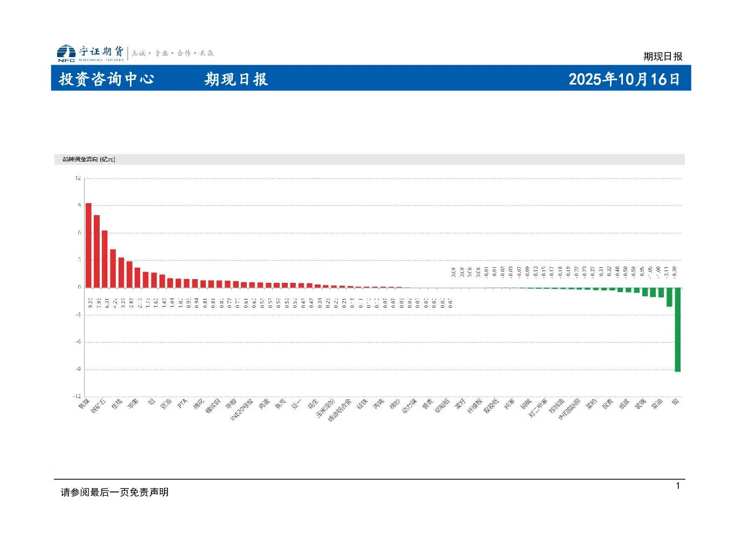The height and width of the screenshot is (535, 756).
Task: Click the 对二甲苯 axis label
Action: click(x=538, y=408)
